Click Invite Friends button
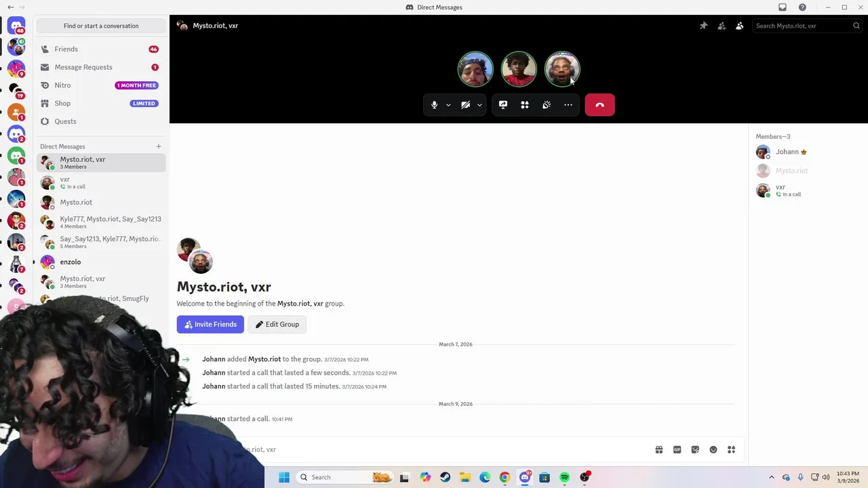This screenshot has height=488, width=868. [210, 324]
